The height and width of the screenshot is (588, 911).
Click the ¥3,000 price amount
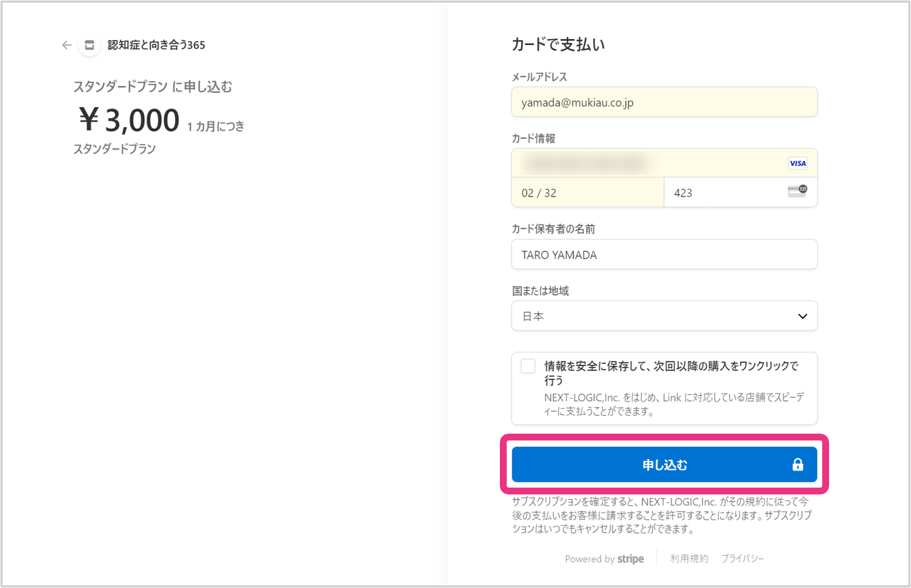pyautogui.click(x=130, y=121)
